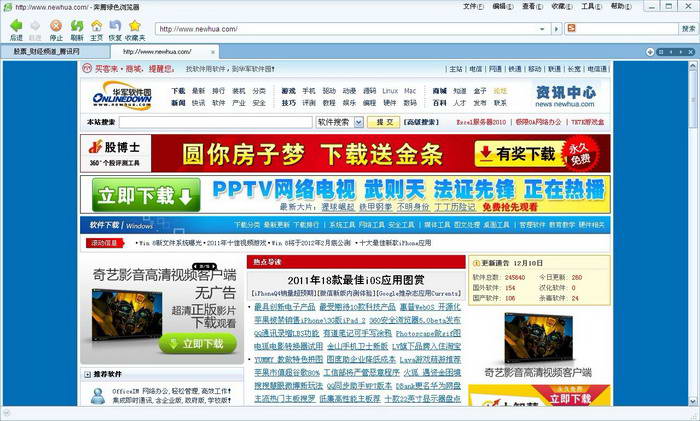The image size is (700, 421).
Task: Click the page scrollbar up arrow
Action: point(692,67)
